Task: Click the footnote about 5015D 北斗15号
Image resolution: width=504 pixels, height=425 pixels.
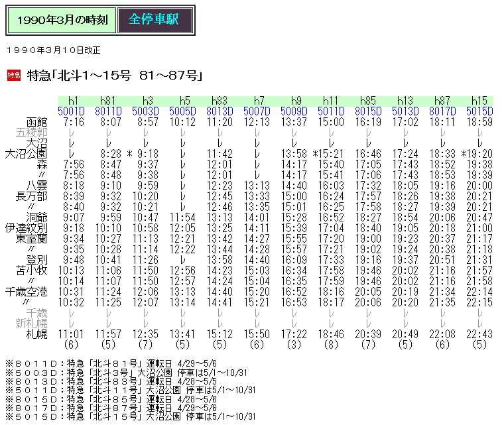Action: [130, 416]
